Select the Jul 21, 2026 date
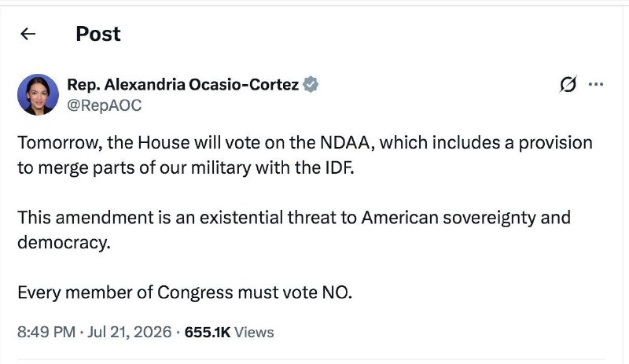 click(129, 333)
